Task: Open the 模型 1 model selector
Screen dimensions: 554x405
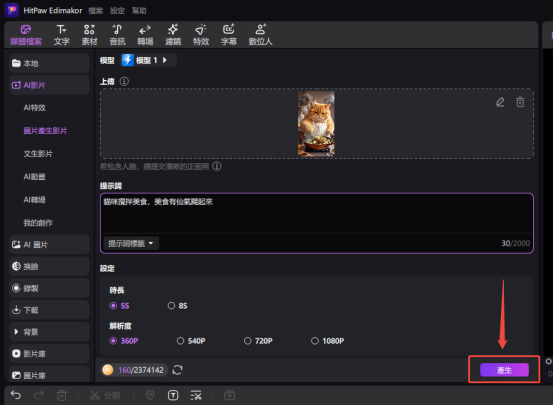Action: [148, 60]
